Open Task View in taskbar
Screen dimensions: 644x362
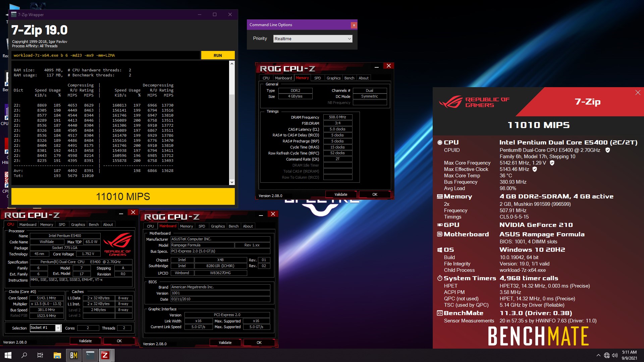(x=40, y=355)
